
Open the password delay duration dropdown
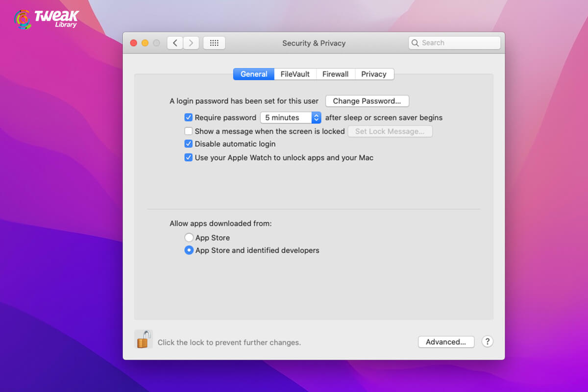click(x=316, y=118)
